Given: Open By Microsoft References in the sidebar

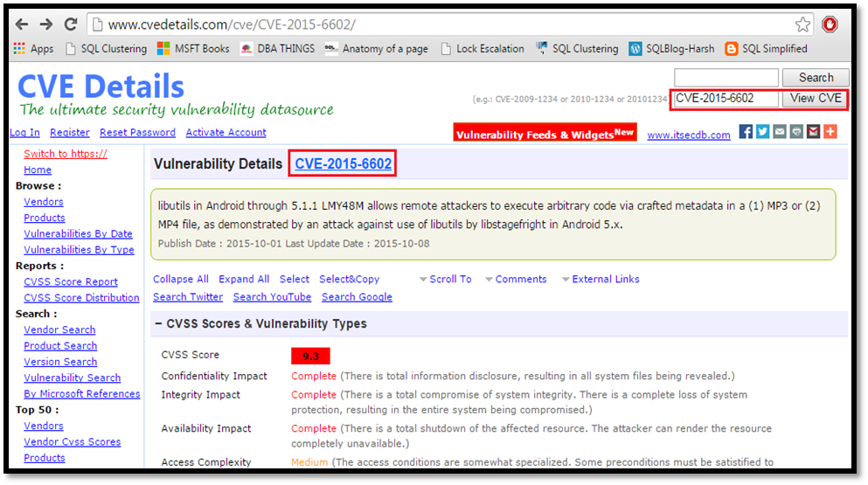Looking at the screenshot, I should (x=82, y=393).
